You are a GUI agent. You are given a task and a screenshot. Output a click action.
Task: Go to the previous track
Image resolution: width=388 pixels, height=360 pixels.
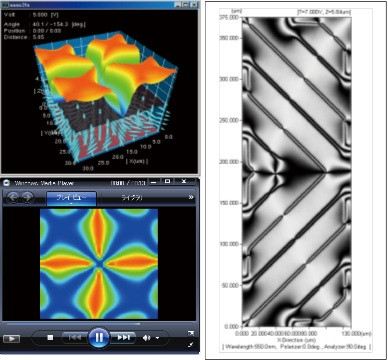pos(75,338)
